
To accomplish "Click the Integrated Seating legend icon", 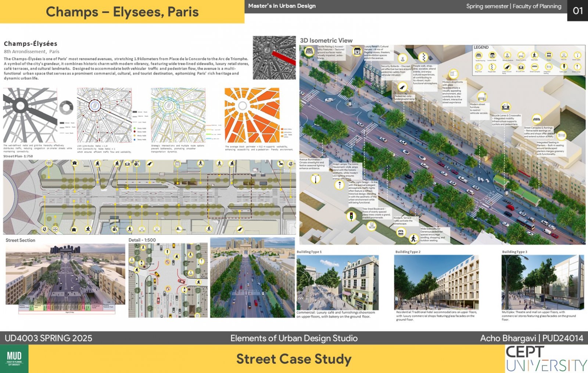I will (x=549, y=67).
